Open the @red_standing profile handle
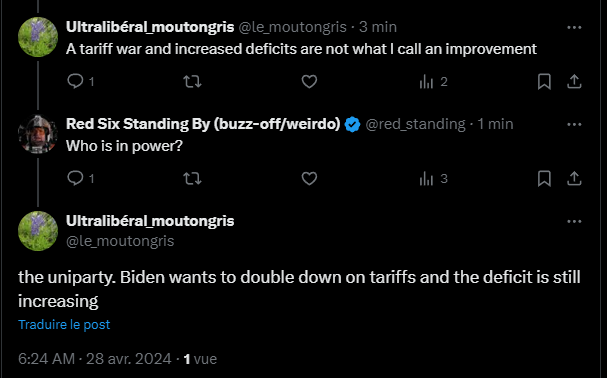This screenshot has height=378, width=607. point(415,124)
